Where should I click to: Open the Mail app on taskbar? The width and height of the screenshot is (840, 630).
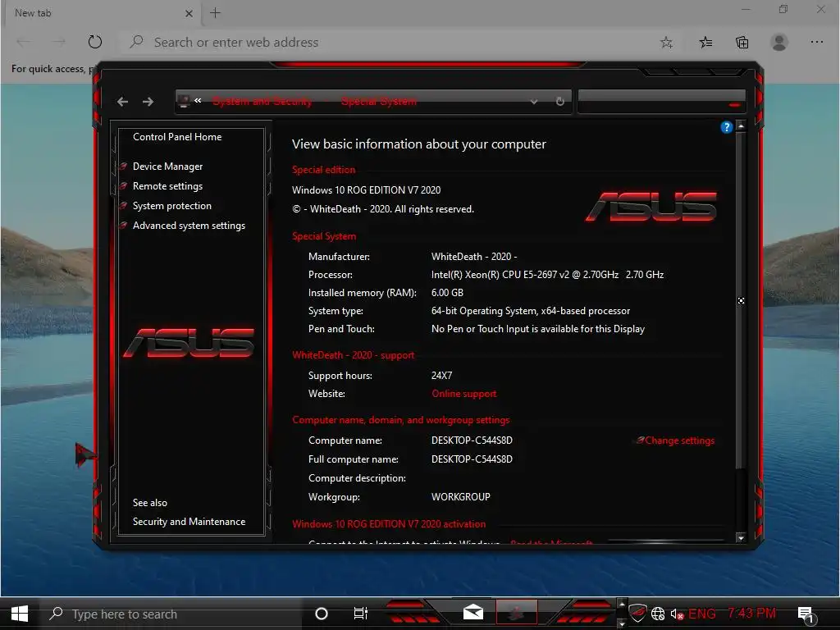pyautogui.click(x=473, y=612)
